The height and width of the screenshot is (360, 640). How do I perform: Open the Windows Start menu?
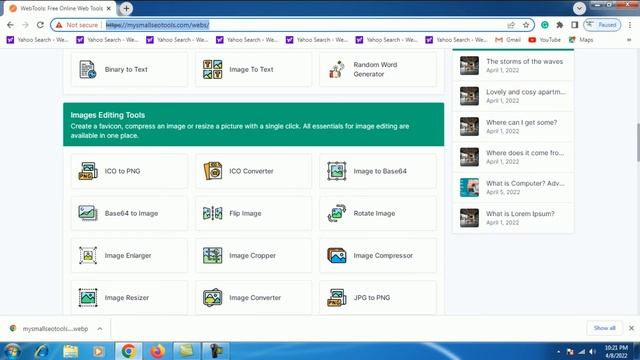(12, 351)
